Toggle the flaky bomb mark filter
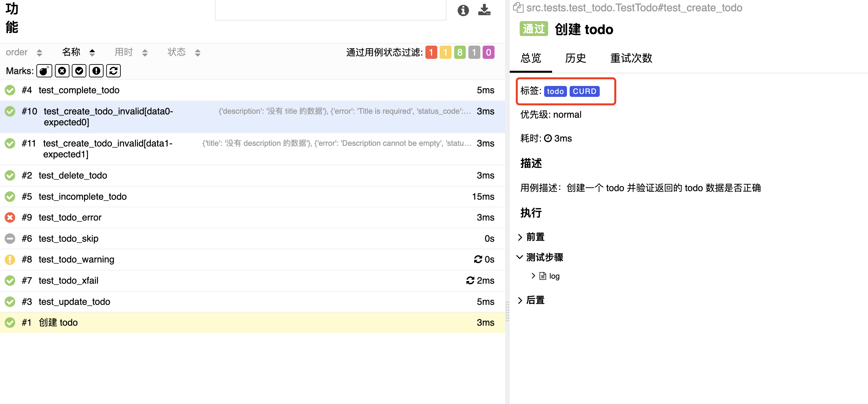Viewport: 868px width, 404px height. (44, 71)
